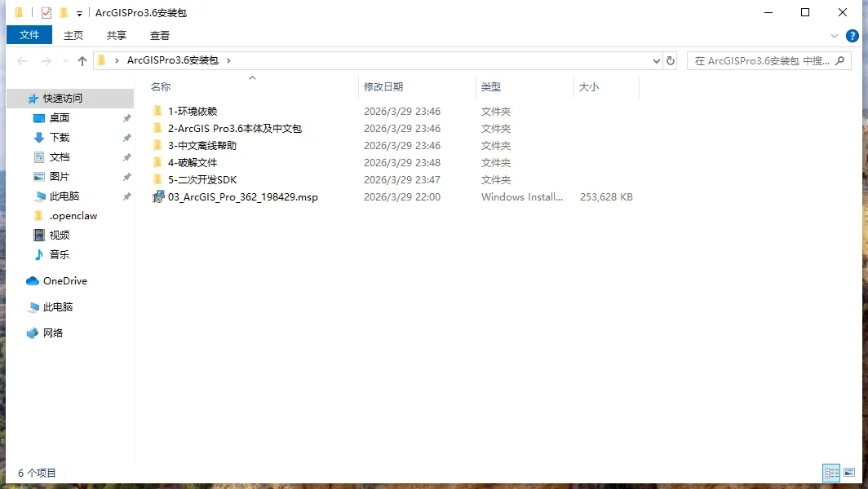Click the new folder quick access icon

(x=63, y=12)
